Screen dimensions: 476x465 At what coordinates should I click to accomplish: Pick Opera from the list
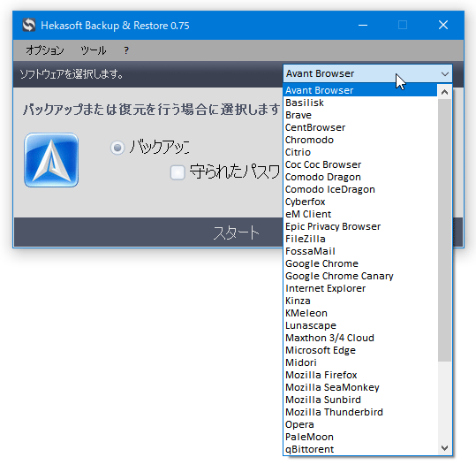360,424
